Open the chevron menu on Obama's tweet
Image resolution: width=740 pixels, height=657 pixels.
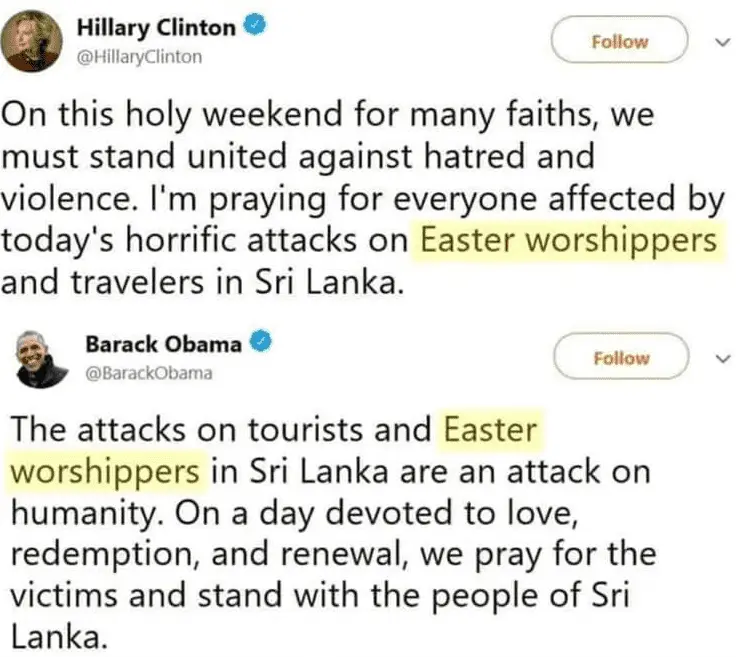[x=724, y=358]
